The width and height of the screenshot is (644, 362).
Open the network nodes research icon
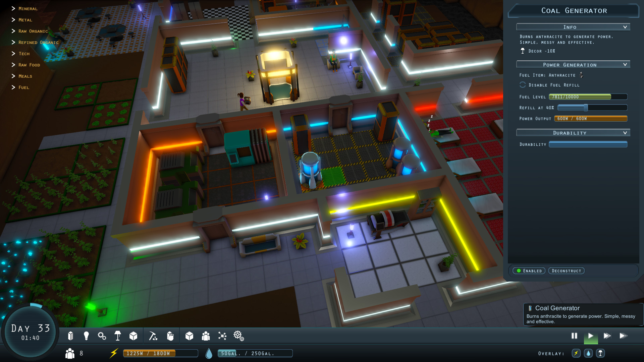tap(222, 336)
